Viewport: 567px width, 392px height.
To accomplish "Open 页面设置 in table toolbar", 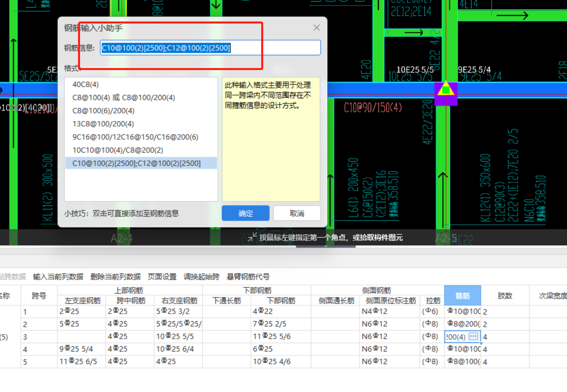I will pyautogui.click(x=162, y=277).
